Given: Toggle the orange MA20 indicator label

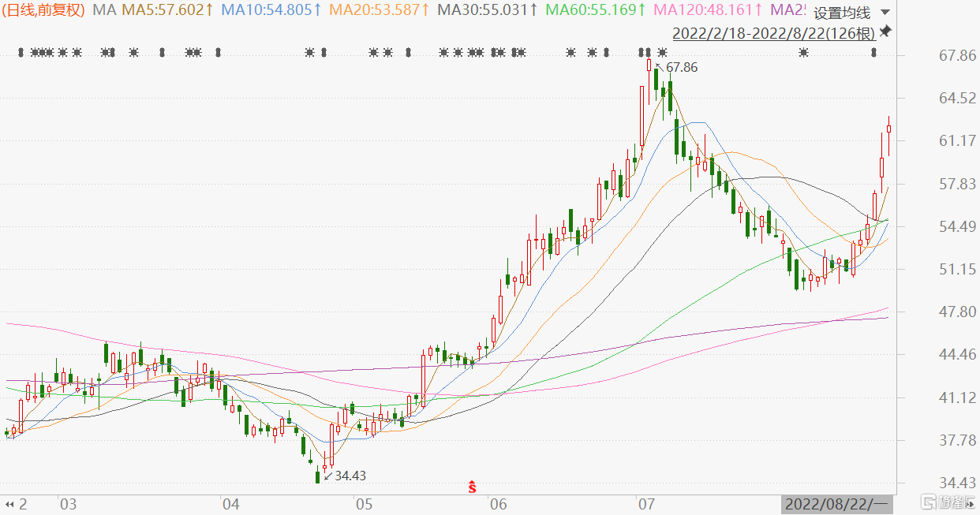Looking at the screenshot, I should [x=380, y=10].
